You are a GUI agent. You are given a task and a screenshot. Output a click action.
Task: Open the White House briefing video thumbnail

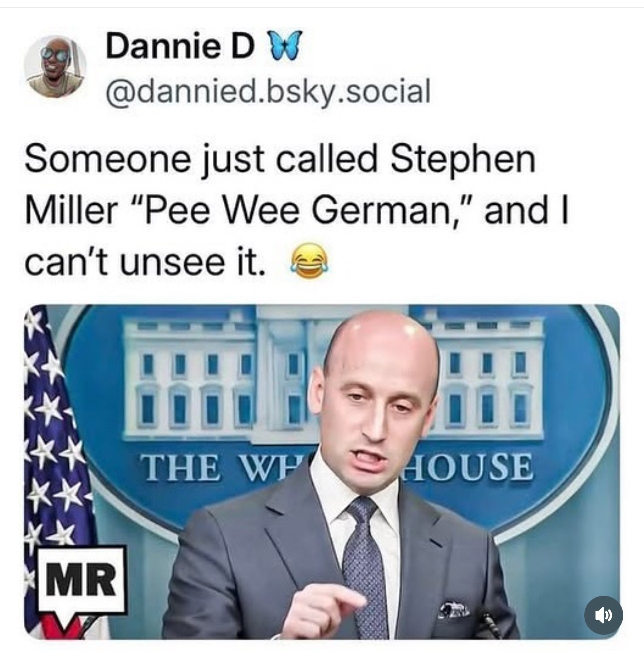coord(322,472)
